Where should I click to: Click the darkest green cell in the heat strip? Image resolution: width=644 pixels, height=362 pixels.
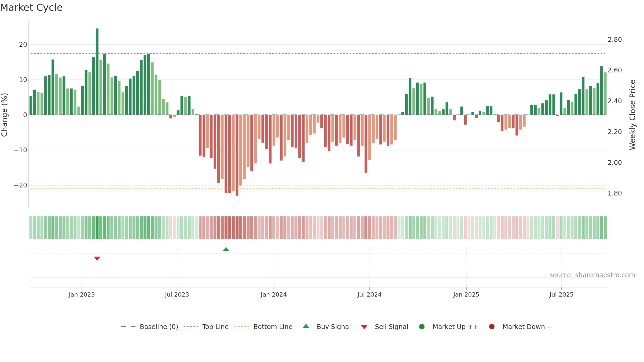[x=97, y=228]
